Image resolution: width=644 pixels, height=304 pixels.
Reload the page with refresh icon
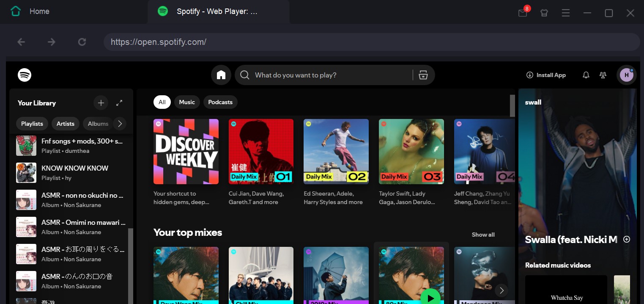(x=82, y=42)
